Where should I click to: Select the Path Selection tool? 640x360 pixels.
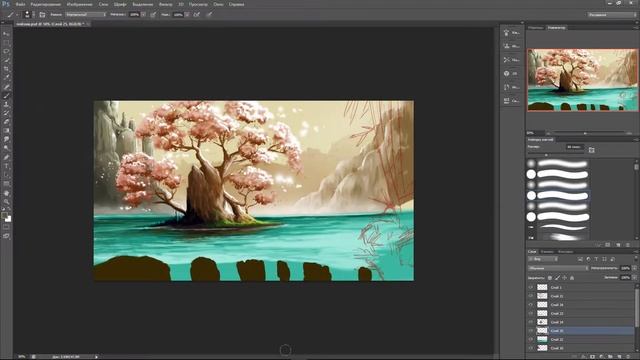click(x=6, y=175)
